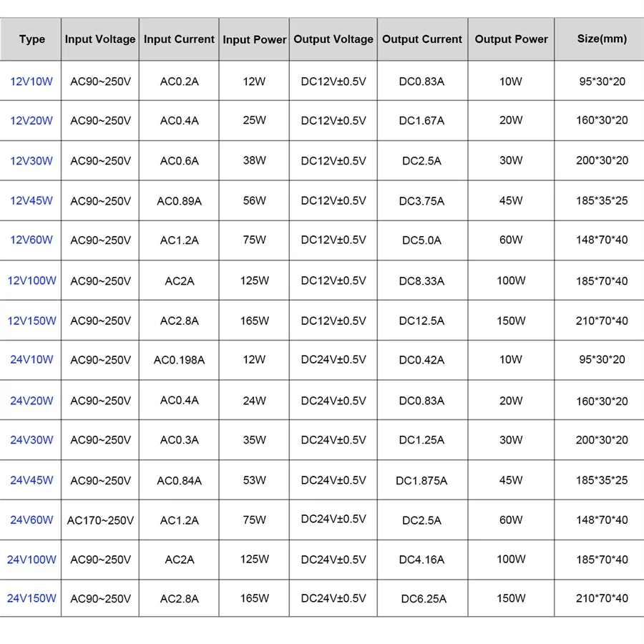
Task: Click the AC0.2A input current cell
Action: (179, 82)
